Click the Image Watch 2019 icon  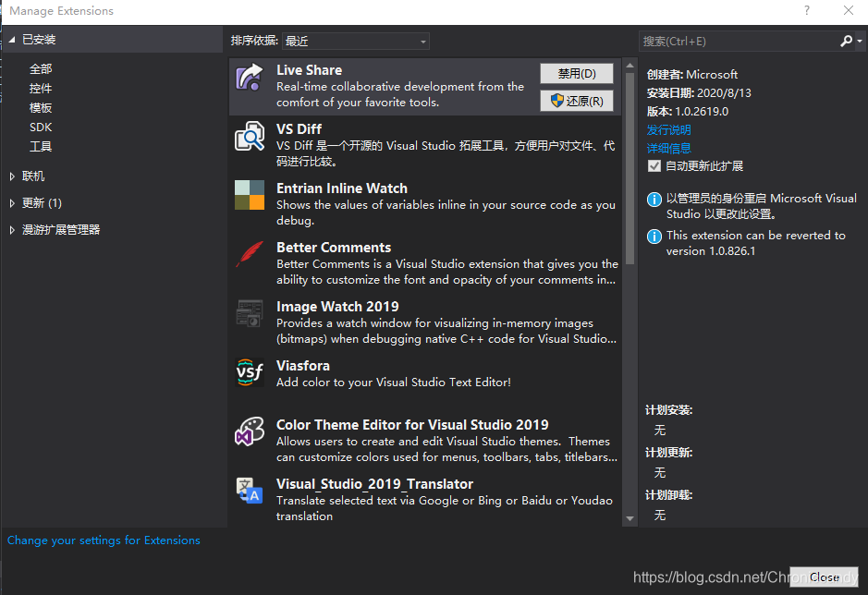tap(249, 313)
